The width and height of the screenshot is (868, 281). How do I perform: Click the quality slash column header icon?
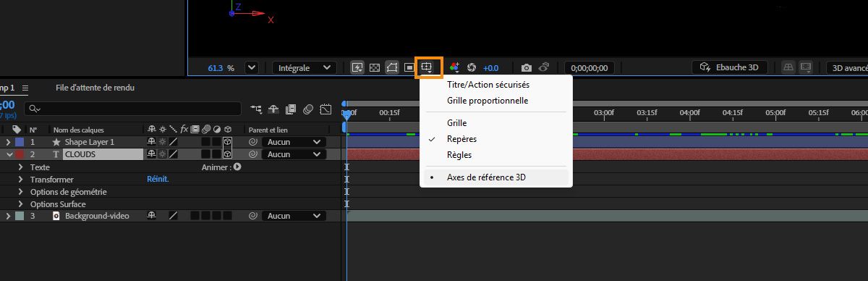coord(173,130)
